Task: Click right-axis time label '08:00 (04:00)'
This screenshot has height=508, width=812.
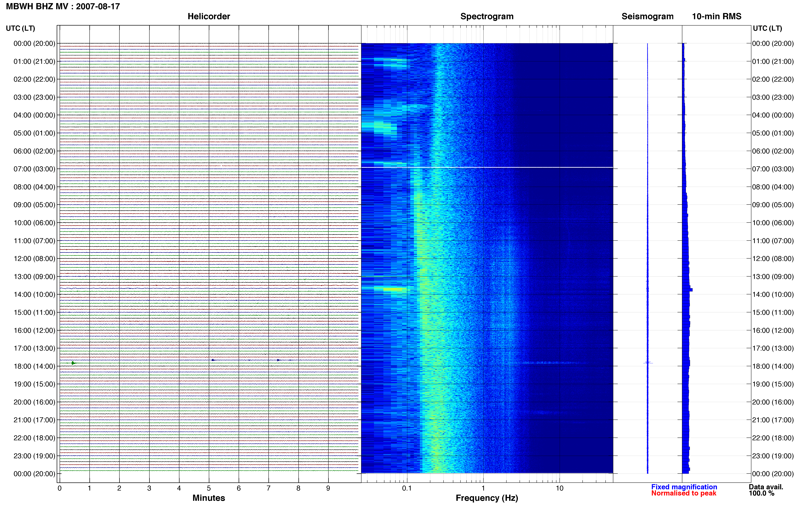Action: [773, 187]
